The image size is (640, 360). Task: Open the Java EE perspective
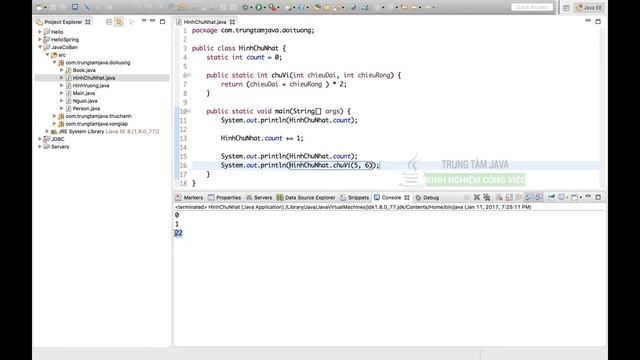point(589,8)
